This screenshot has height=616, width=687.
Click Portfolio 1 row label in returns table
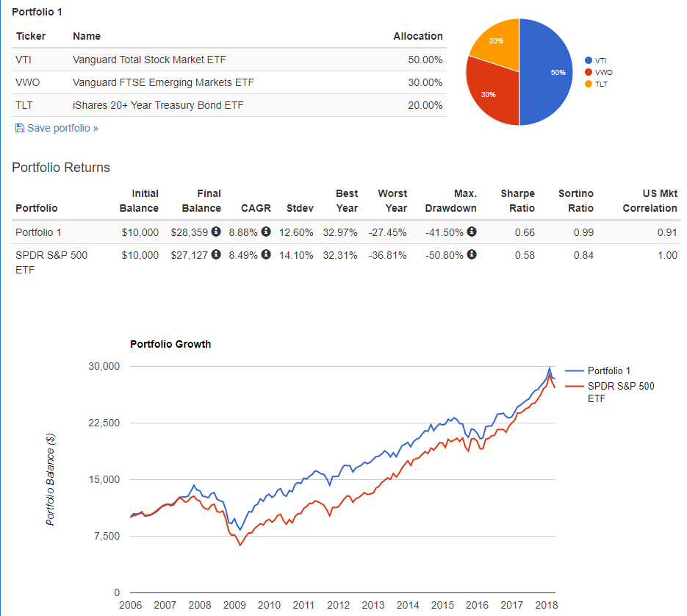38,232
